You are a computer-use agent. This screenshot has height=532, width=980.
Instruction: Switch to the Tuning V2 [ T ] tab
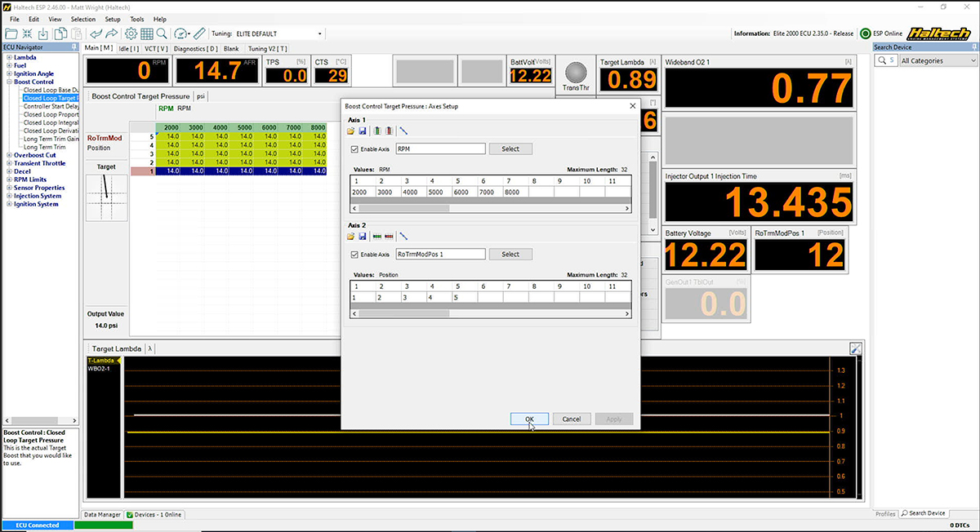click(268, 48)
